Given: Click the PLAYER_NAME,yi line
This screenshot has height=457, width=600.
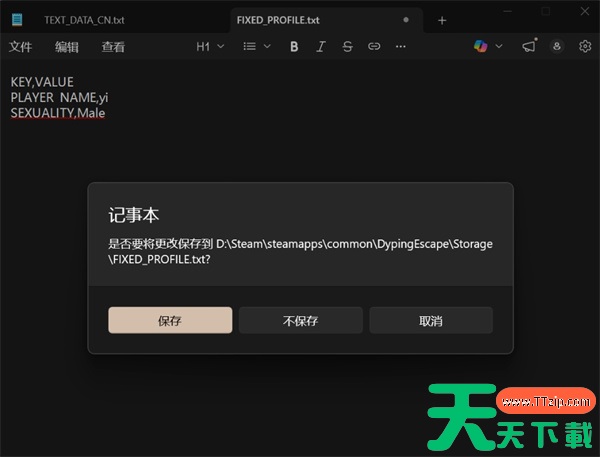Looking at the screenshot, I should pos(59,98).
